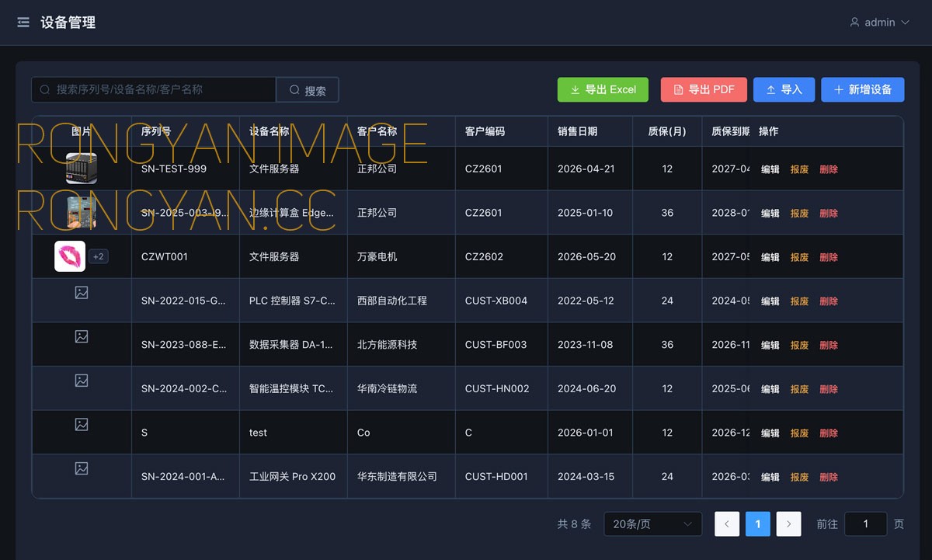This screenshot has width=932, height=560.
Task: Delete the test device row
Action: tap(829, 433)
